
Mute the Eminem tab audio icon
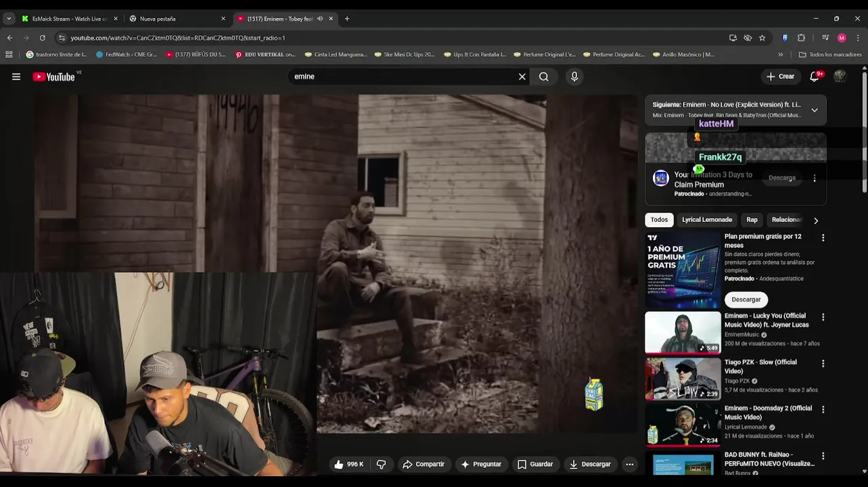pos(320,19)
